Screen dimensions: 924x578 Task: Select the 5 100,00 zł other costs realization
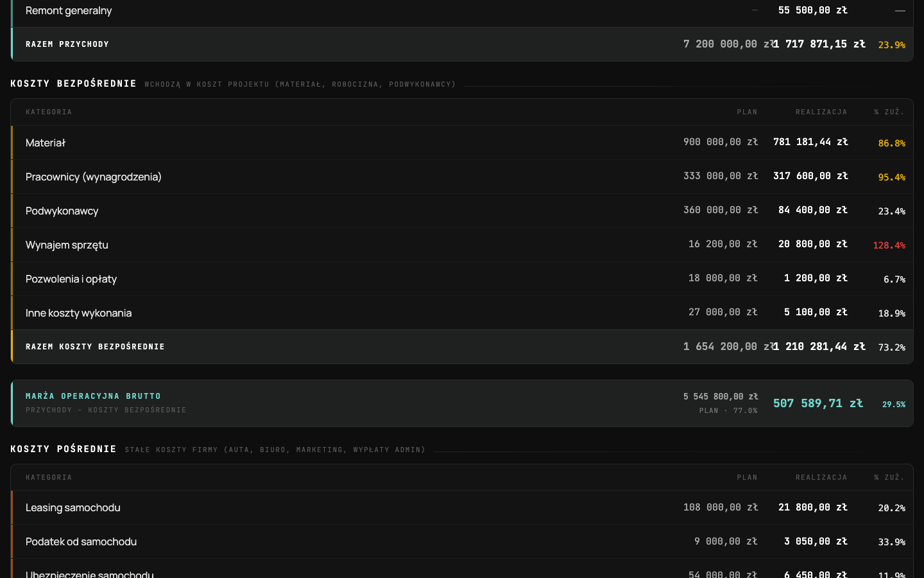click(816, 312)
